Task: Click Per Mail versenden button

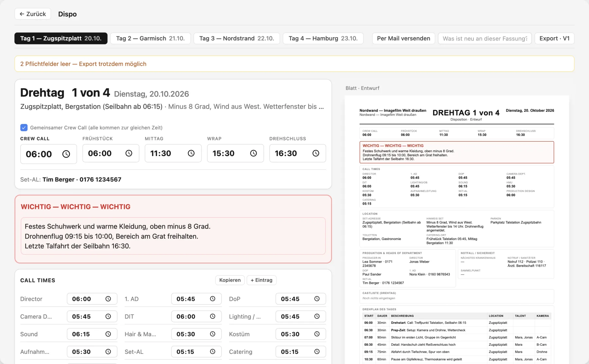Action: tap(403, 39)
